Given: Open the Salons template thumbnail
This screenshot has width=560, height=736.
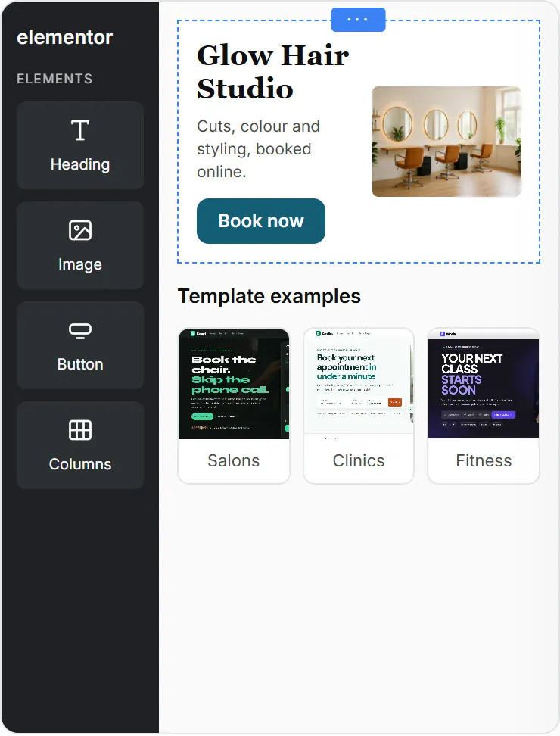Looking at the screenshot, I should click(x=234, y=383).
